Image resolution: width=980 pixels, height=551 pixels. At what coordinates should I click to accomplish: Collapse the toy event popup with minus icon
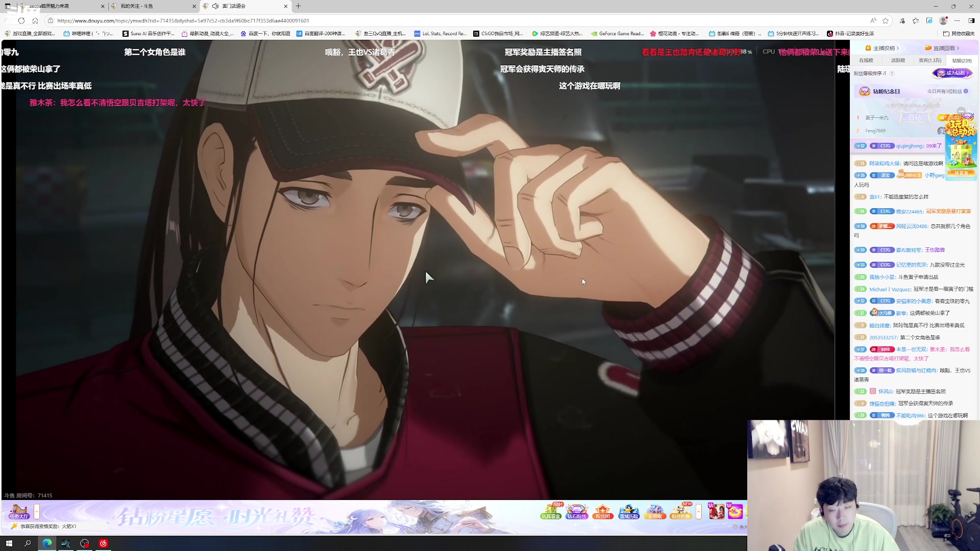pos(962,111)
